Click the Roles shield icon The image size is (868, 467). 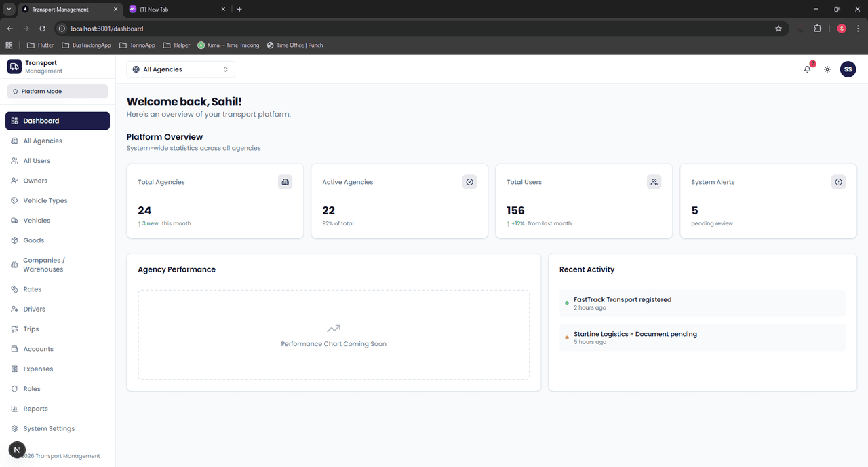14,389
